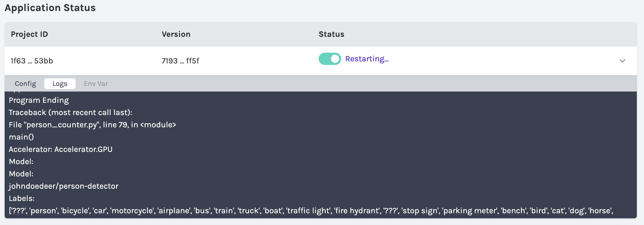This screenshot has width=644, height=225.
Task: Click the project ID 1f63 … 53bb
Action: 32,61
